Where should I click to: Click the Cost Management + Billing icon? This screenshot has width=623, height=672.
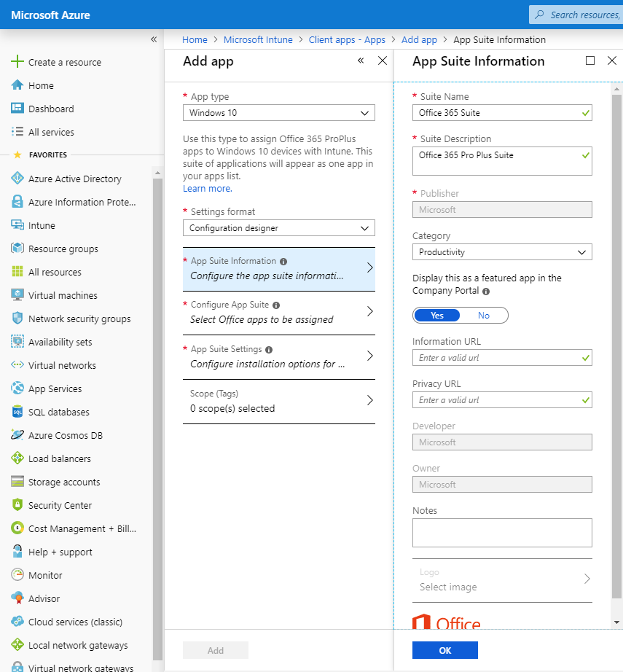click(x=17, y=528)
